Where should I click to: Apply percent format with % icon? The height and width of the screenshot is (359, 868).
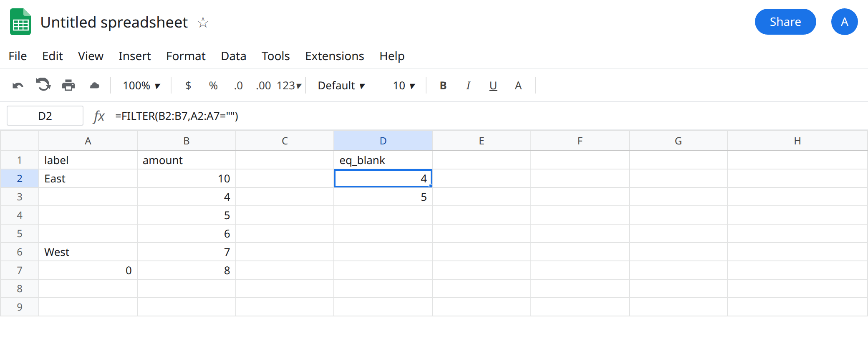(213, 86)
